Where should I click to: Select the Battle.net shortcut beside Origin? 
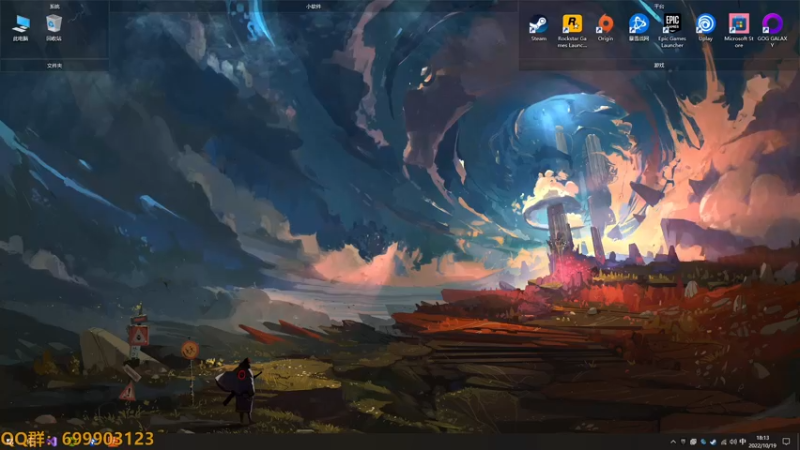click(639, 28)
